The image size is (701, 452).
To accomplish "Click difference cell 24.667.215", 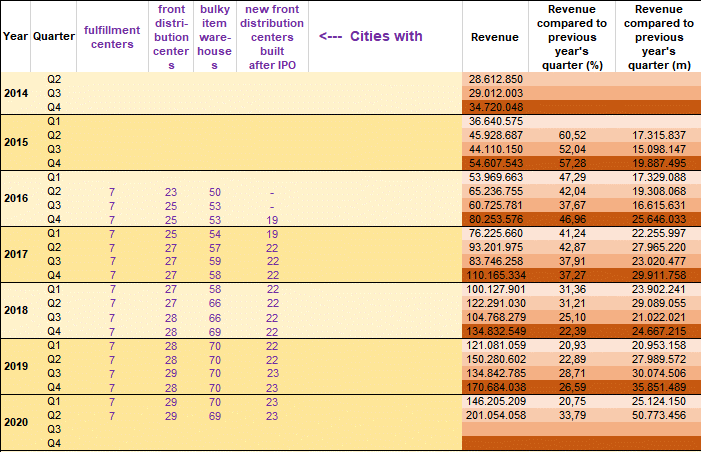I will point(659,331).
